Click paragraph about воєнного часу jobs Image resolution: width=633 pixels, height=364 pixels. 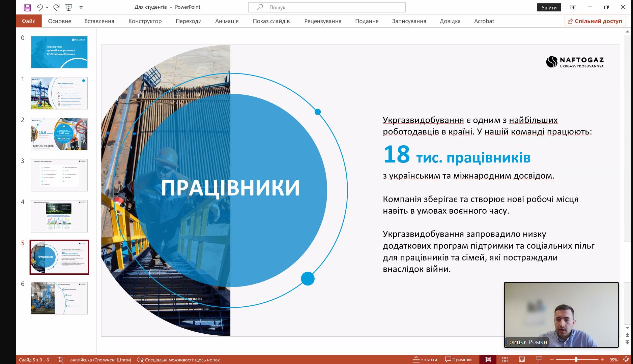(x=481, y=205)
